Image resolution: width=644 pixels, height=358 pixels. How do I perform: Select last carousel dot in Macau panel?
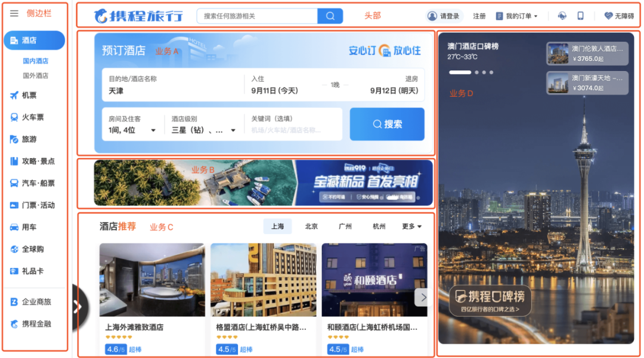pyautogui.click(x=491, y=72)
